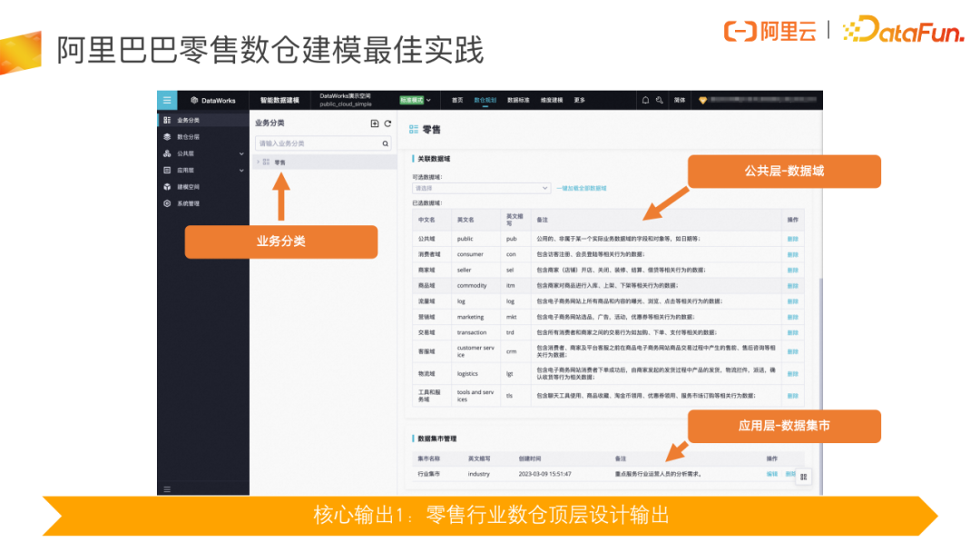Click 编辑 for the 行业集市 data mart
This screenshot has width=980, height=552.
[x=772, y=473]
